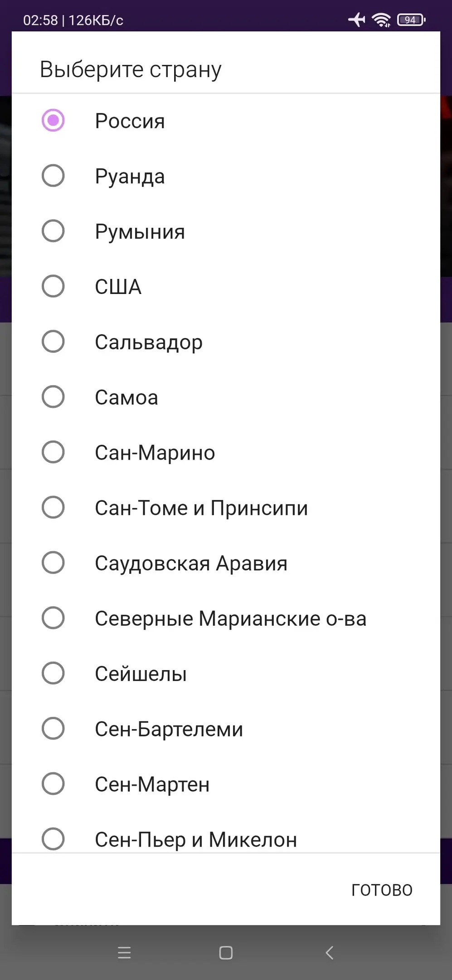The image size is (452, 980).
Task: Tap the Android back navigation icon
Action: 330,953
